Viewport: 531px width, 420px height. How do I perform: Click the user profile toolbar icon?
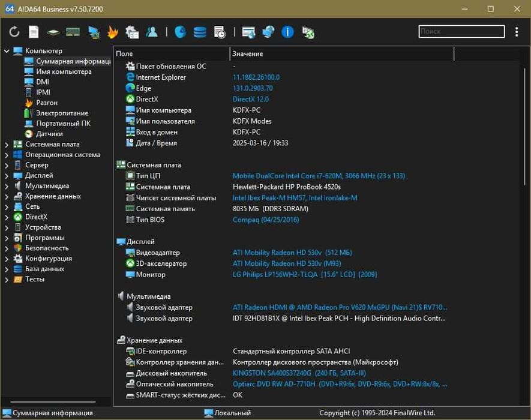pyautogui.click(x=152, y=32)
